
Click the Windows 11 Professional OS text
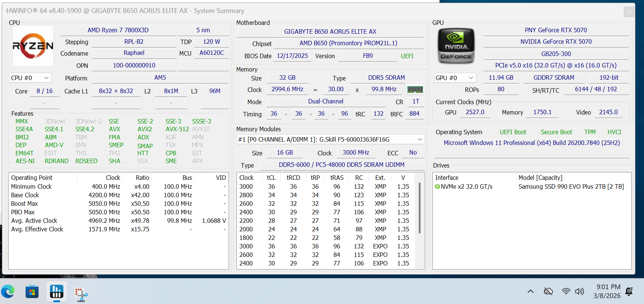click(x=532, y=143)
